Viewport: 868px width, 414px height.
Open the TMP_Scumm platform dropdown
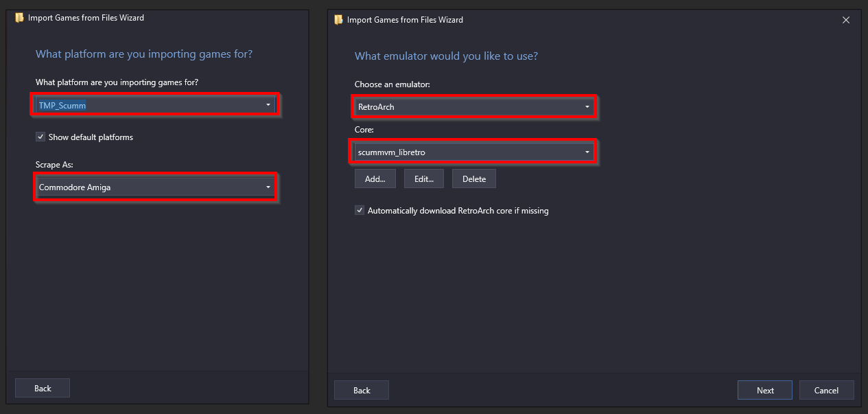(155, 105)
